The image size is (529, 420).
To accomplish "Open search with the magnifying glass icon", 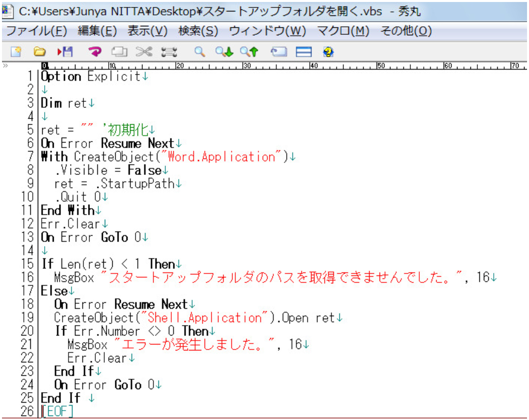I will [200, 52].
